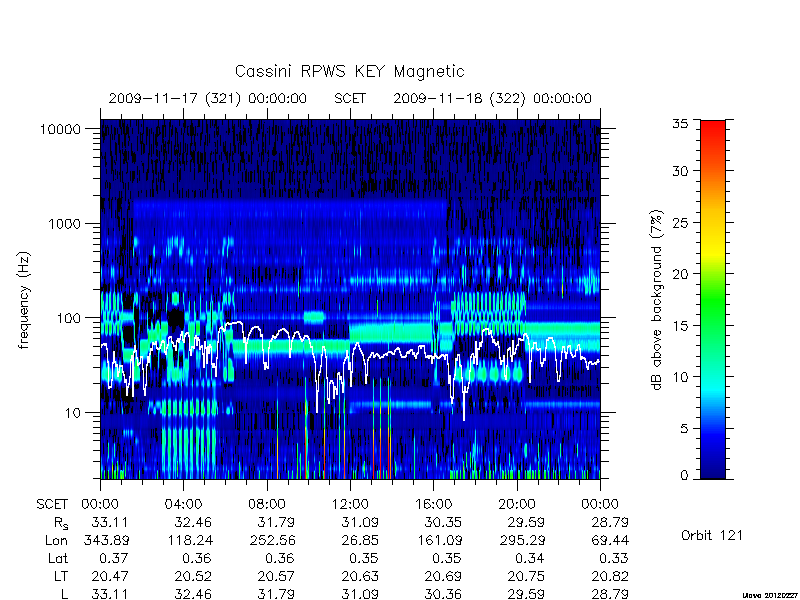Click the colorbar tick label 30

[680, 171]
